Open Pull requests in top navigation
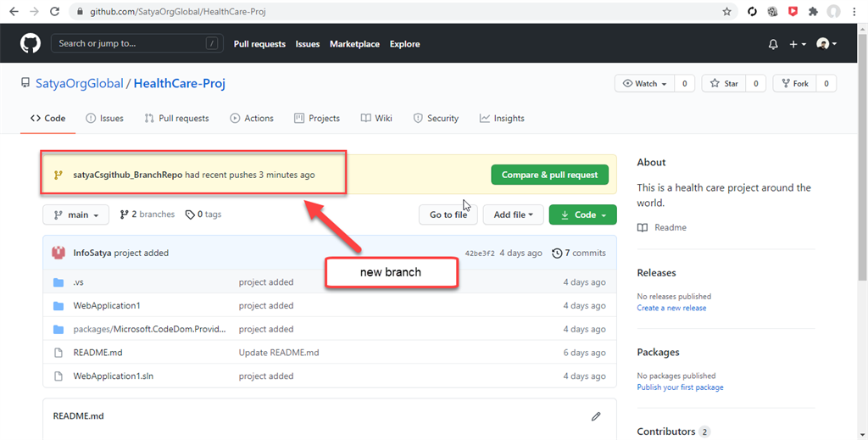The height and width of the screenshot is (440, 868). coord(259,44)
